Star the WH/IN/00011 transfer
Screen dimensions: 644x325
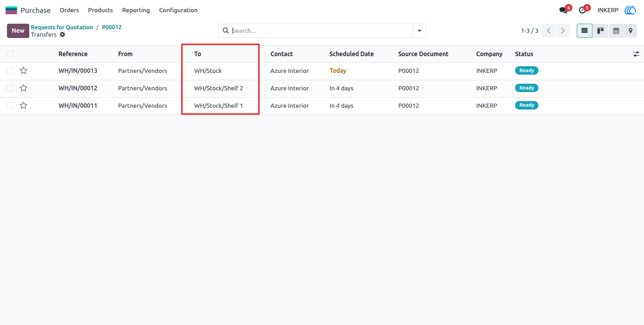pyautogui.click(x=23, y=106)
